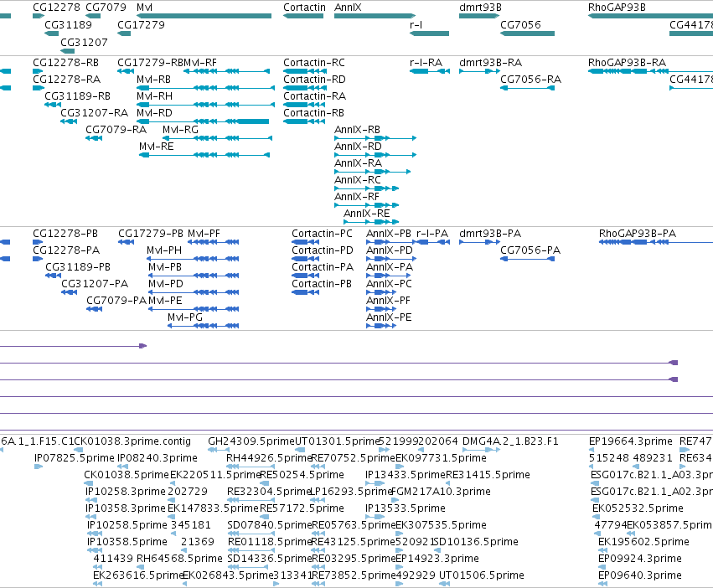Open transcript label Cortactin-RA
This screenshot has width=713, height=588.
click(x=315, y=96)
